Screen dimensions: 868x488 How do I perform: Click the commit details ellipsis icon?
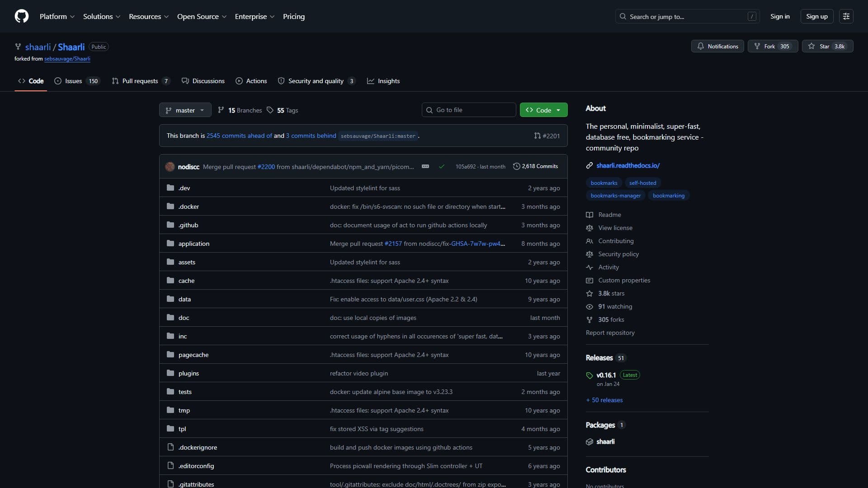click(425, 166)
